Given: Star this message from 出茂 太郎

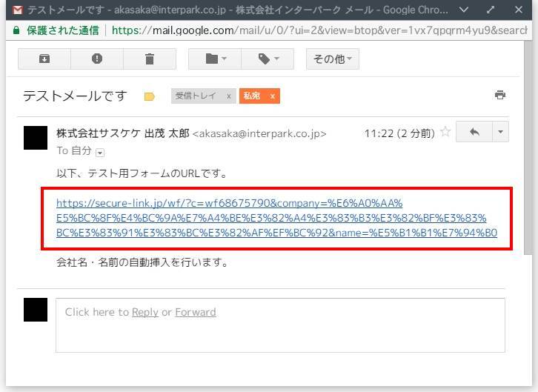Looking at the screenshot, I should pos(445,133).
